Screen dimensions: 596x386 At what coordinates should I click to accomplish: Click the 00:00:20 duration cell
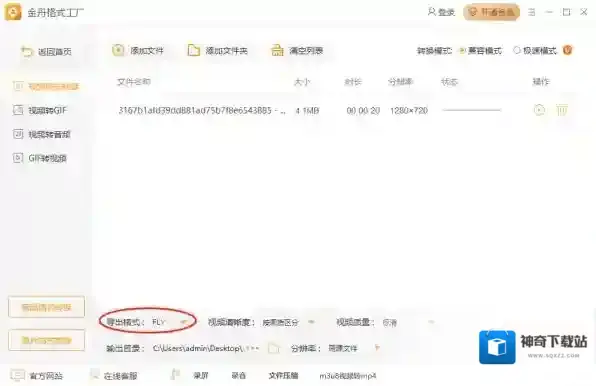click(363, 111)
